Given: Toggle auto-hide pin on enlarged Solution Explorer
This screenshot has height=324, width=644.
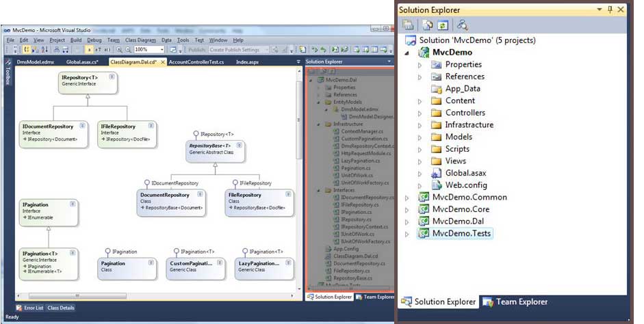Looking at the screenshot, I should pyautogui.click(x=610, y=10).
